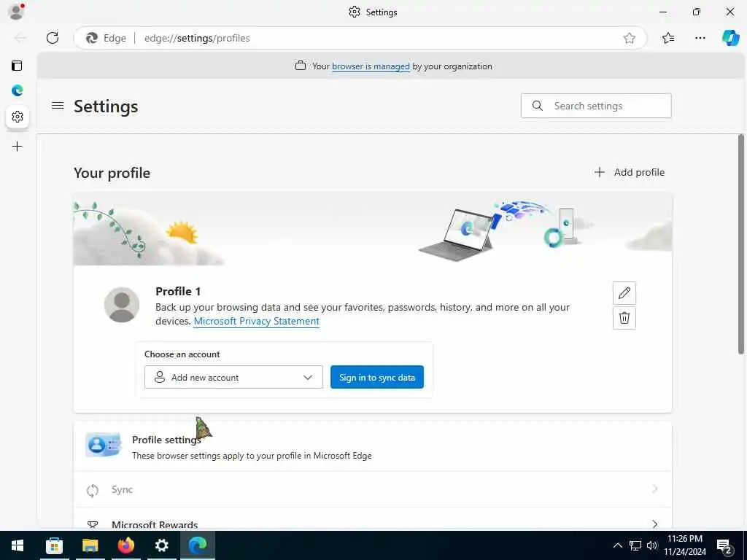Image resolution: width=747 pixels, height=560 pixels.
Task: Open Settings and more ellipsis menu
Action: click(x=700, y=38)
